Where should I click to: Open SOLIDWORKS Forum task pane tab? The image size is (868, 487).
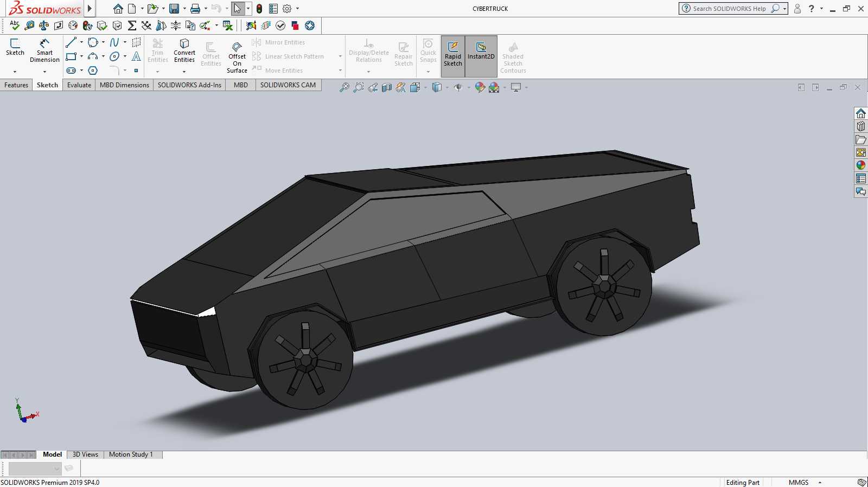[x=861, y=191]
